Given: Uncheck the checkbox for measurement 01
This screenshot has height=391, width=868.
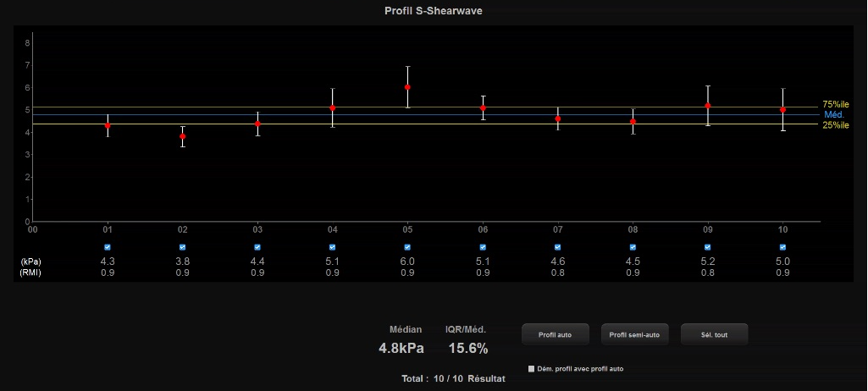Looking at the screenshot, I should click(108, 247).
